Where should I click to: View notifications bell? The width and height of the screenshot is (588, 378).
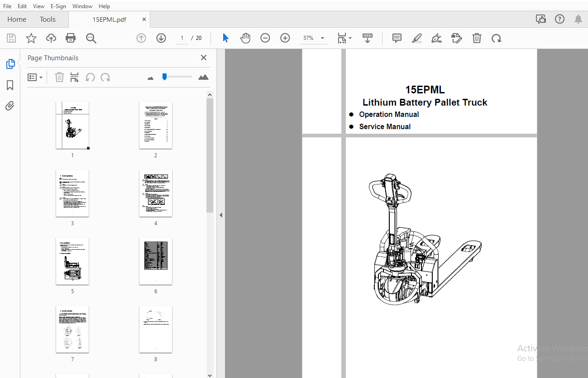[578, 19]
